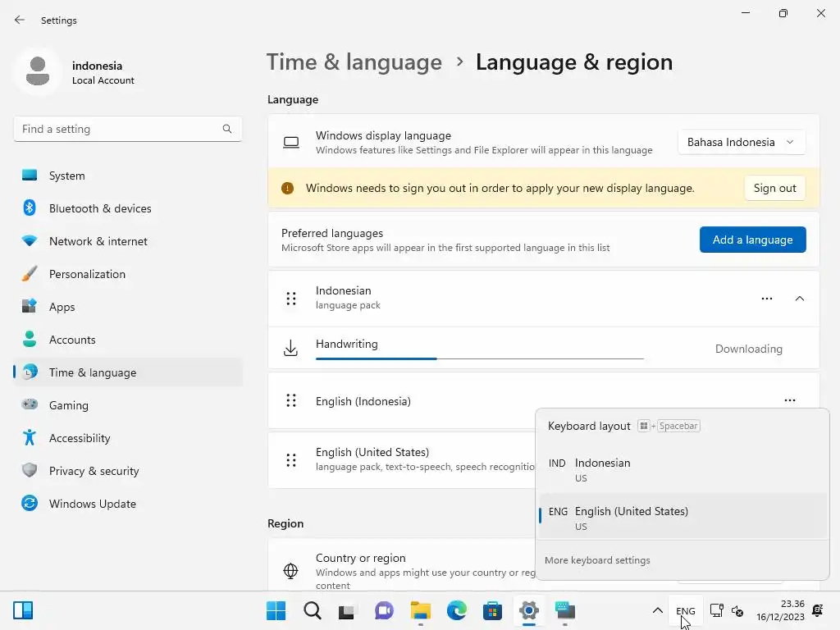Click the Find a setting search box
840x630 pixels.
point(127,129)
